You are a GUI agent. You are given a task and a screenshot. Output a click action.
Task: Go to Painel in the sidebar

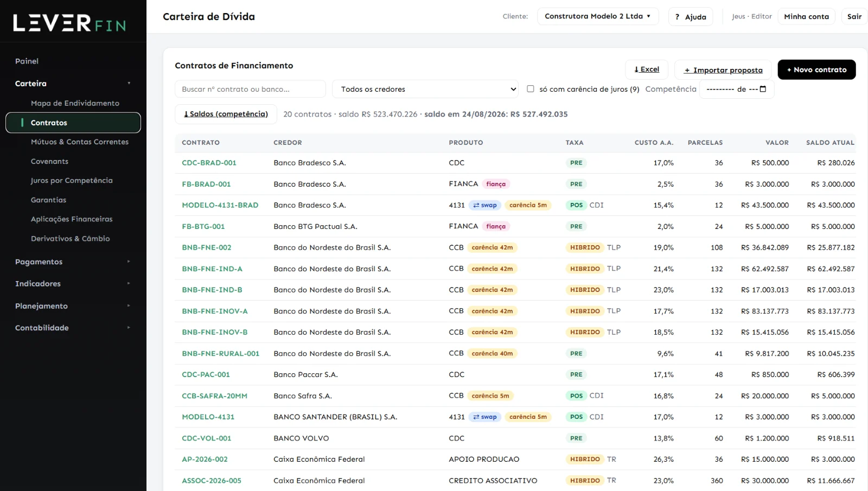point(27,61)
